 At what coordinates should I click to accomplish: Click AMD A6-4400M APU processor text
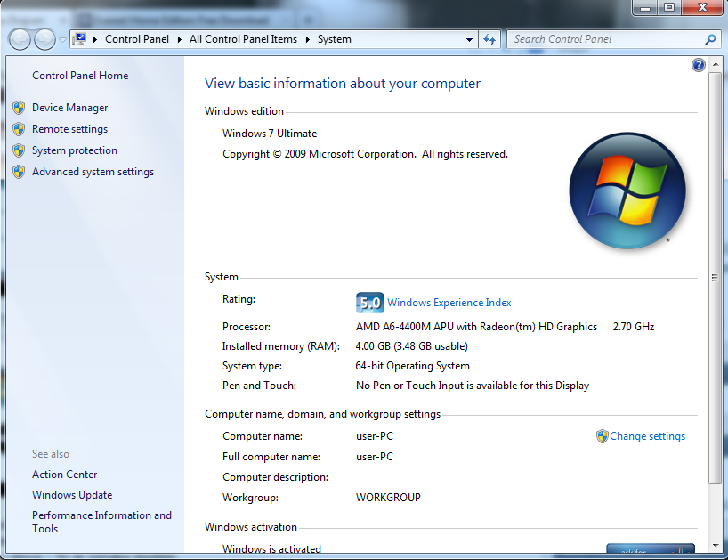coord(476,327)
